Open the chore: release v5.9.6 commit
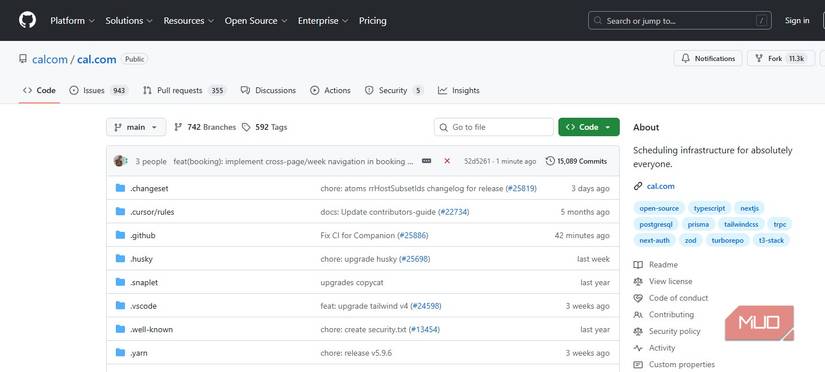The image size is (825, 372). (356, 353)
